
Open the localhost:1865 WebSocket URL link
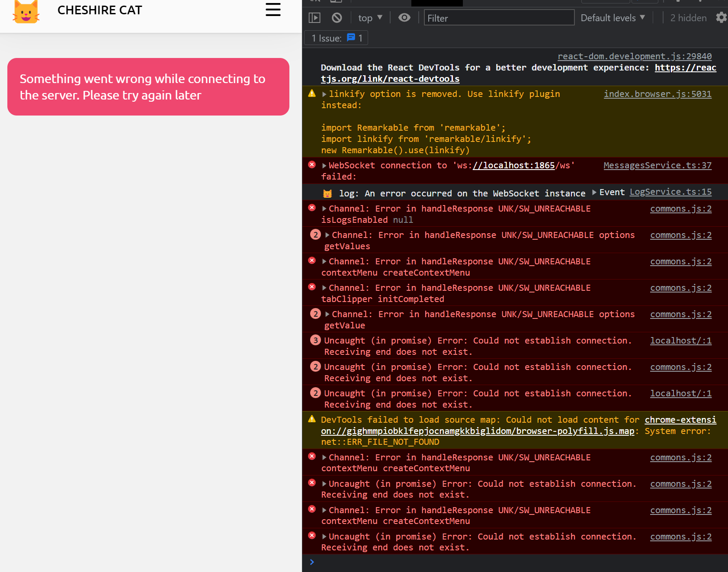tap(513, 165)
